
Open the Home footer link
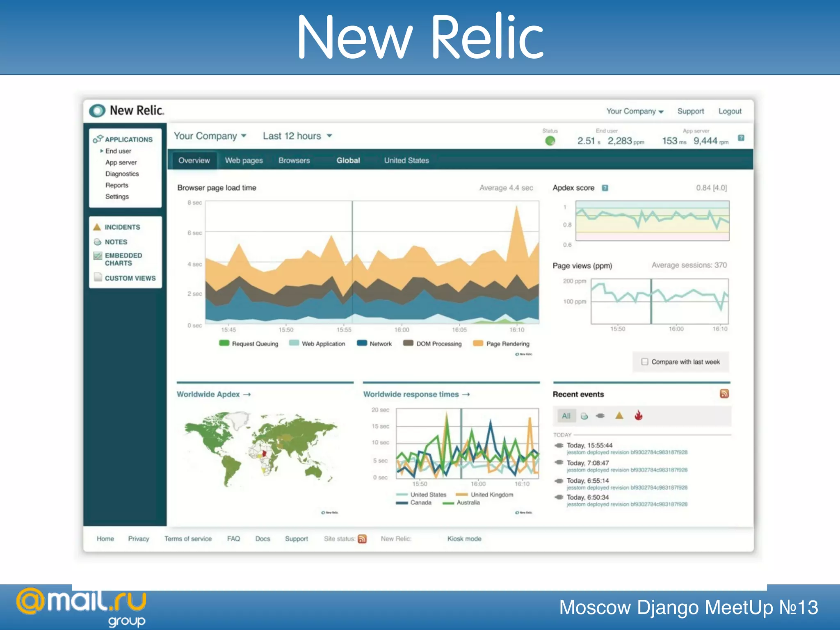(105, 539)
